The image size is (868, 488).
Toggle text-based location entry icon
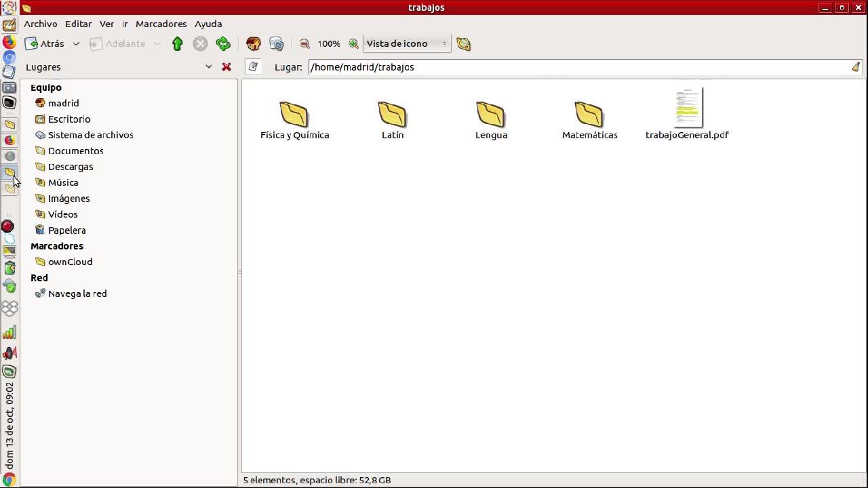pos(253,66)
